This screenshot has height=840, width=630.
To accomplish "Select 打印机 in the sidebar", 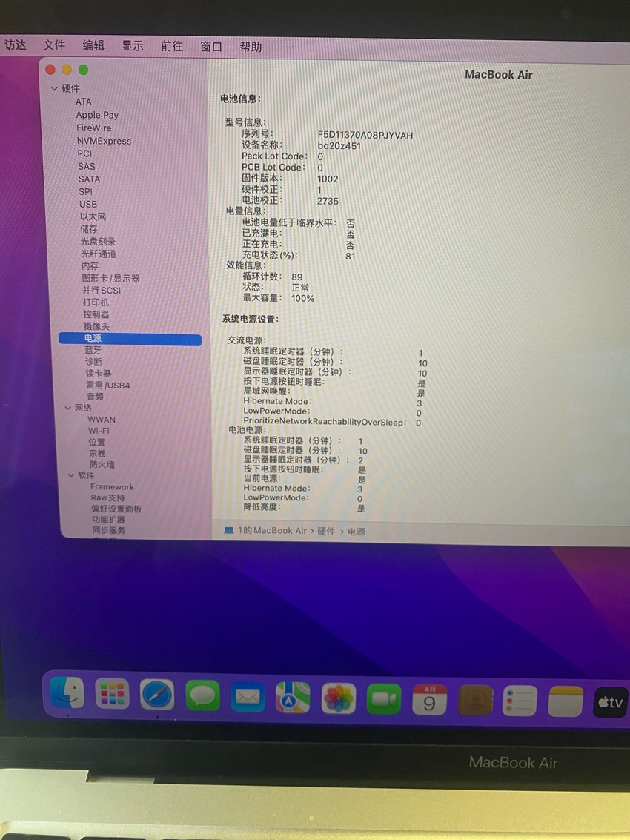I will (x=96, y=302).
